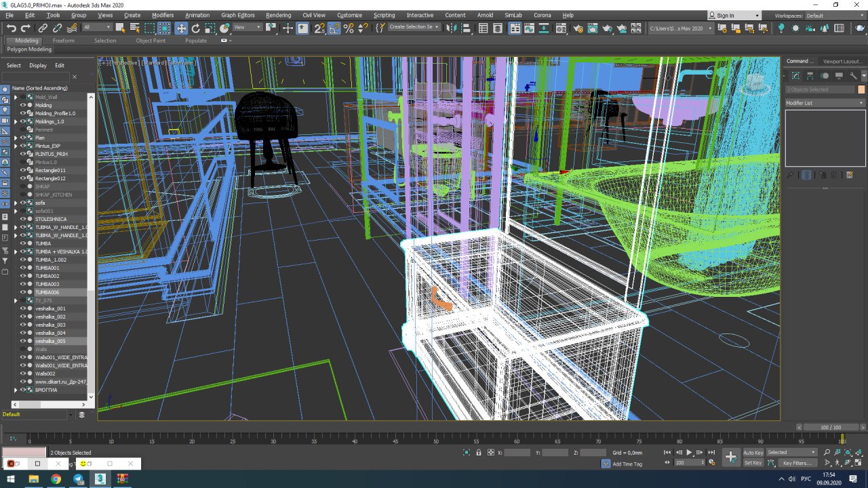Image resolution: width=868 pixels, height=488 pixels.
Task: Activate the Select Object tool
Action: tap(120, 28)
